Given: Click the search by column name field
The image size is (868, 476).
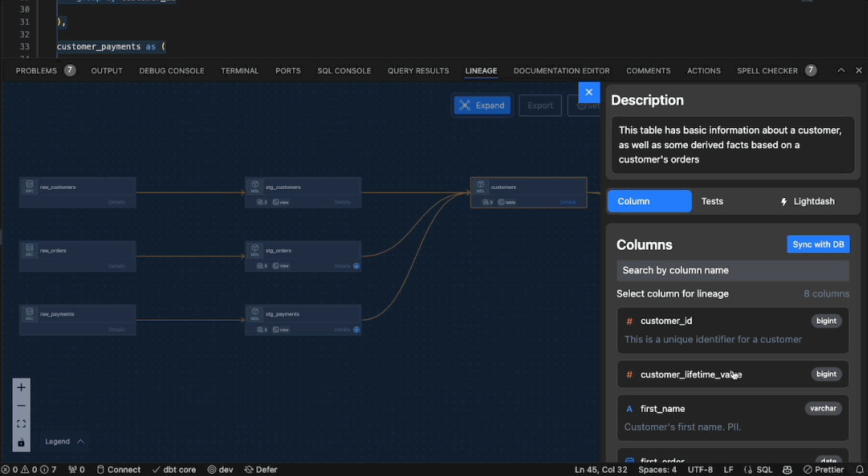Looking at the screenshot, I should (x=732, y=270).
